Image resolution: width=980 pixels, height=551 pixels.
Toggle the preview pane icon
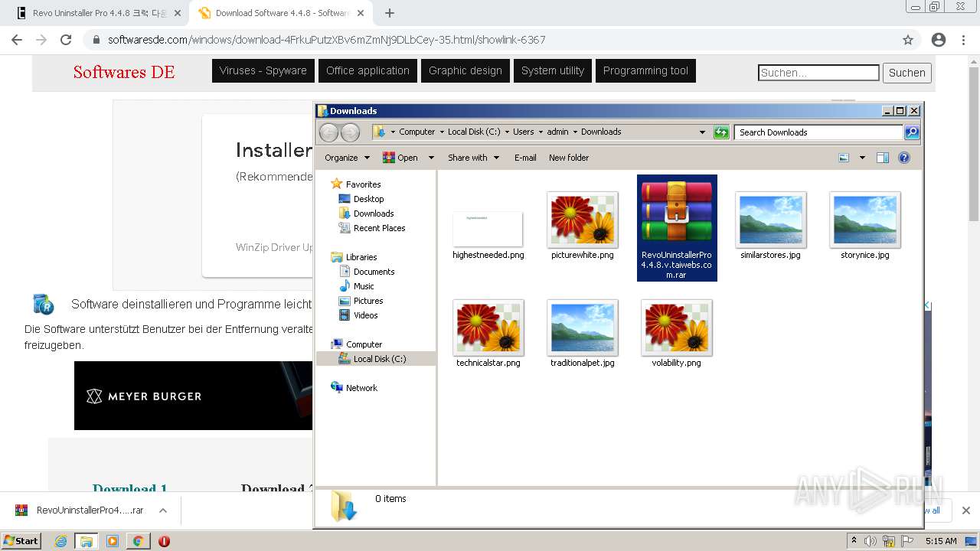coord(883,158)
